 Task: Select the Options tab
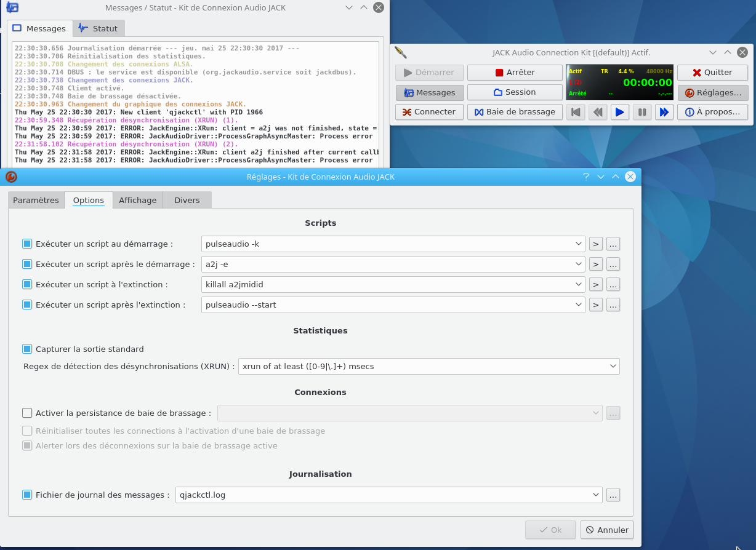[x=88, y=200]
